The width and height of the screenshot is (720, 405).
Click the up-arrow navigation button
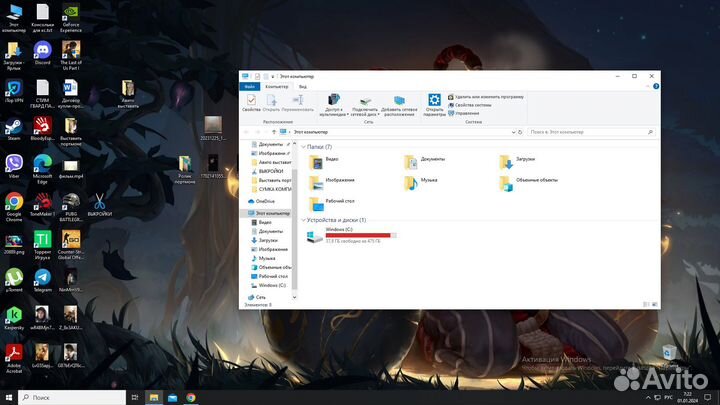274,132
